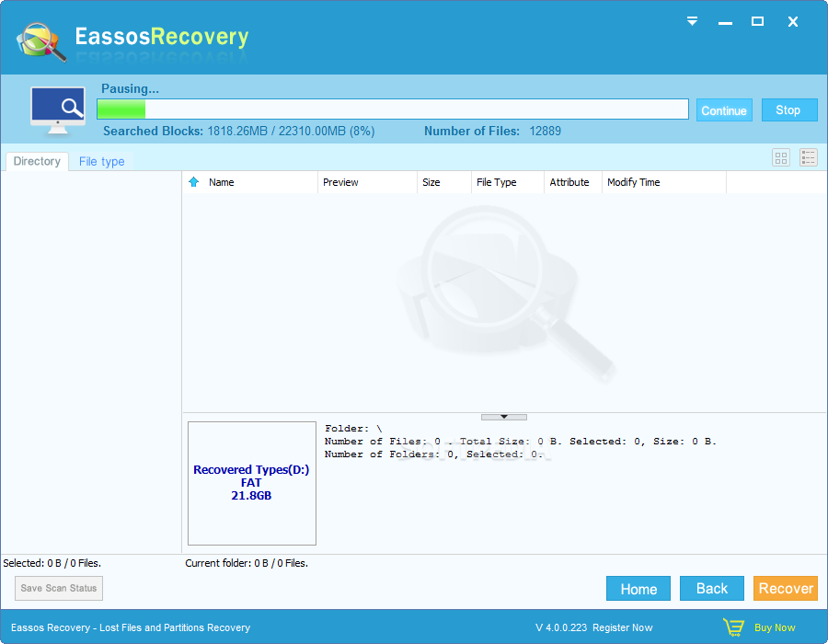Click the 'Searched Blocks' status text
The image size is (828, 644).
click(238, 131)
